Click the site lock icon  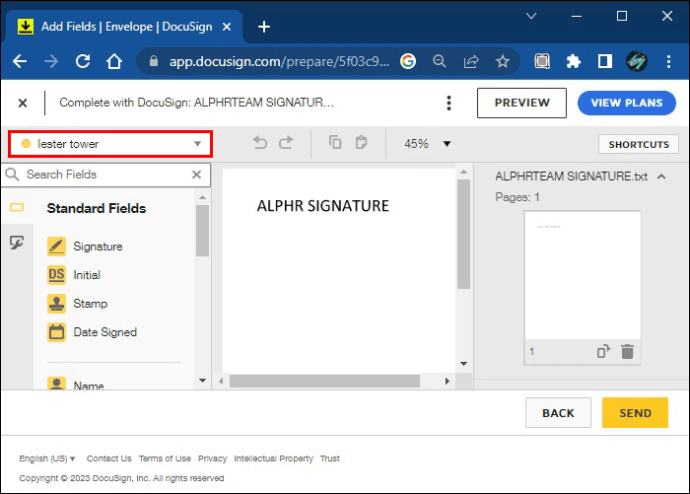(x=154, y=61)
